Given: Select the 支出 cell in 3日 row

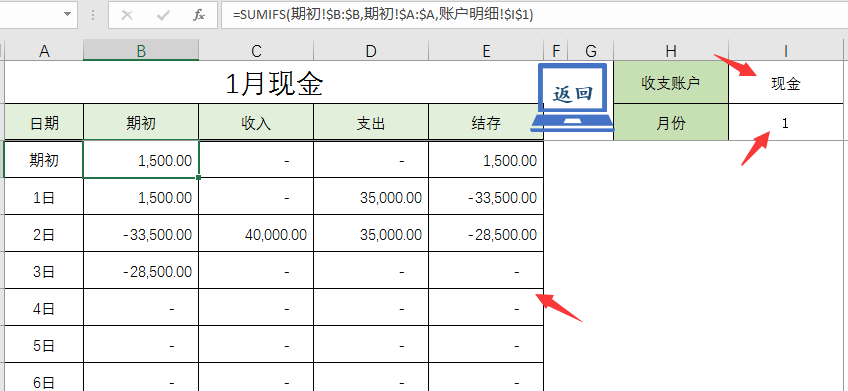Looking at the screenshot, I should click(x=371, y=271).
